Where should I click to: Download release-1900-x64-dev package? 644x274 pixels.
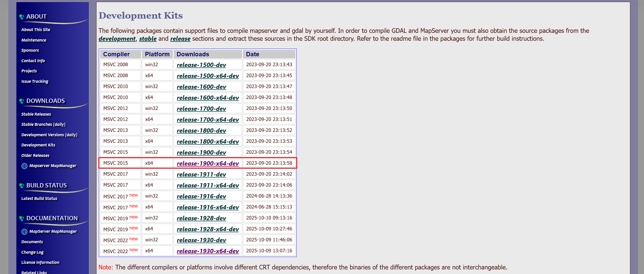[x=208, y=163]
